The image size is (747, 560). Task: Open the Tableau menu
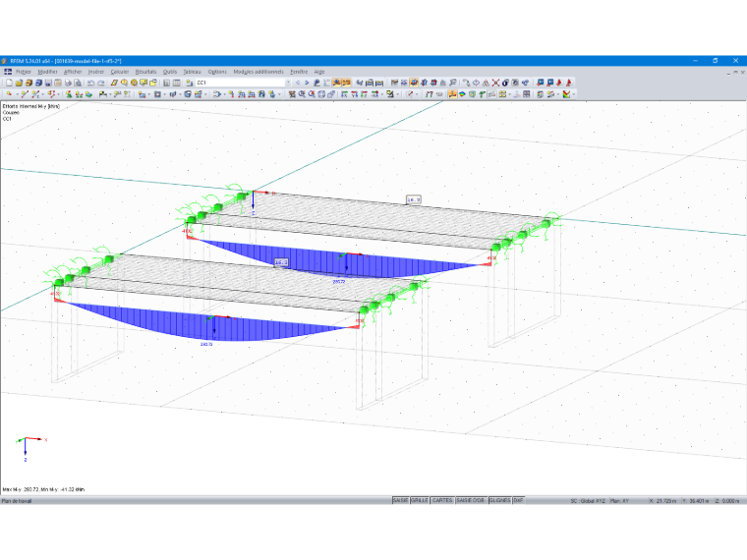(193, 72)
